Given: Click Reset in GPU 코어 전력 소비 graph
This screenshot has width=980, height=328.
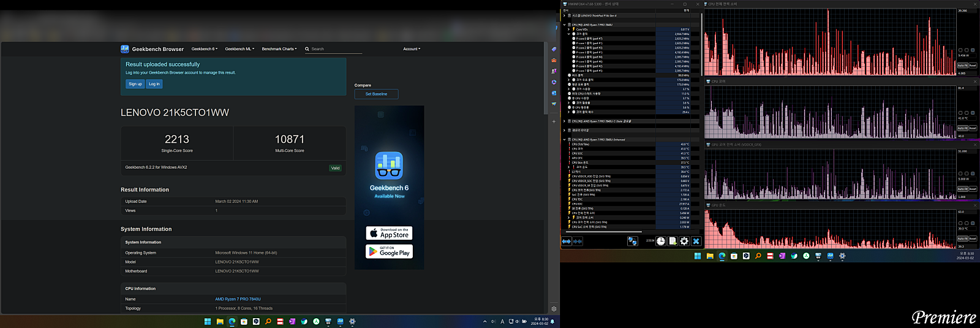Looking at the screenshot, I should [x=973, y=189].
